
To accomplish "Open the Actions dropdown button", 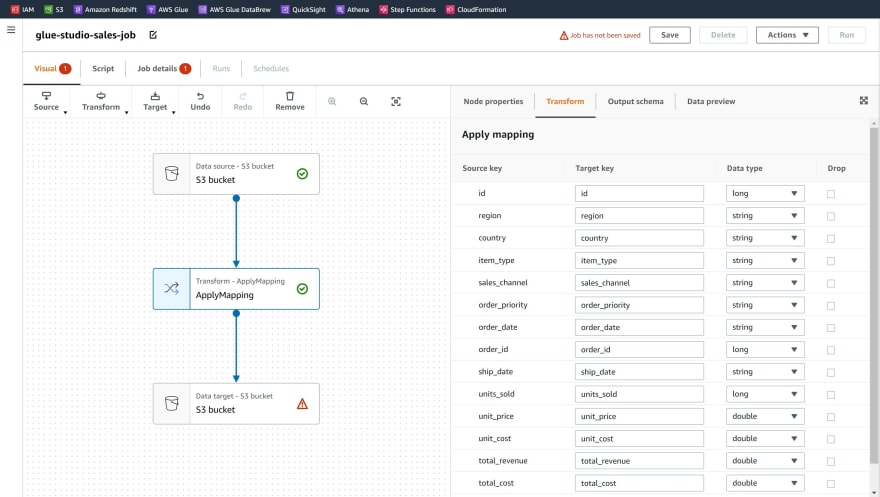I will (787, 35).
